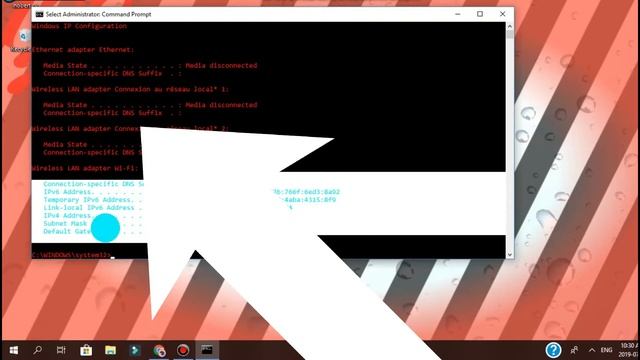
Task: Click the C:\WINDOWS\system32> prompt line
Action: coord(72,255)
